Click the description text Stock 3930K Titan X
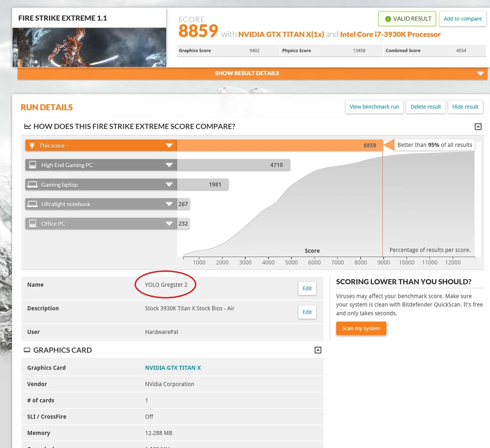Viewport: 490px width, 448px height. click(190, 308)
